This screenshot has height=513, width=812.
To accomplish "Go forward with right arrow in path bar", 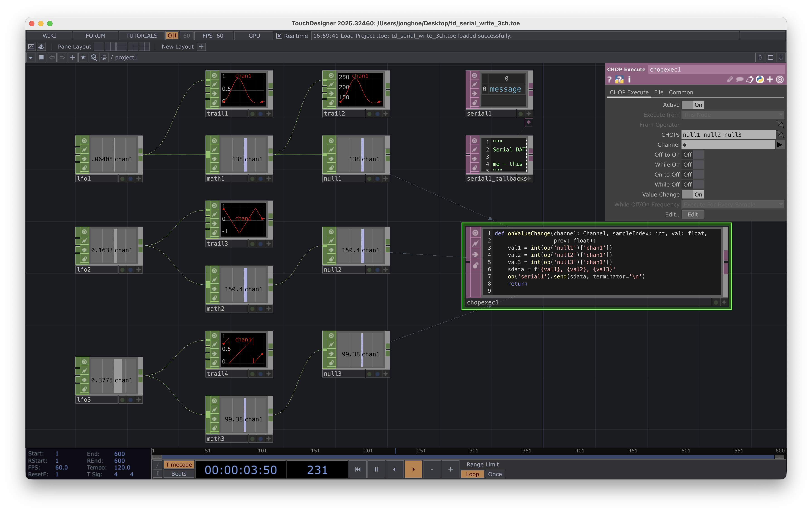I will click(x=62, y=57).
